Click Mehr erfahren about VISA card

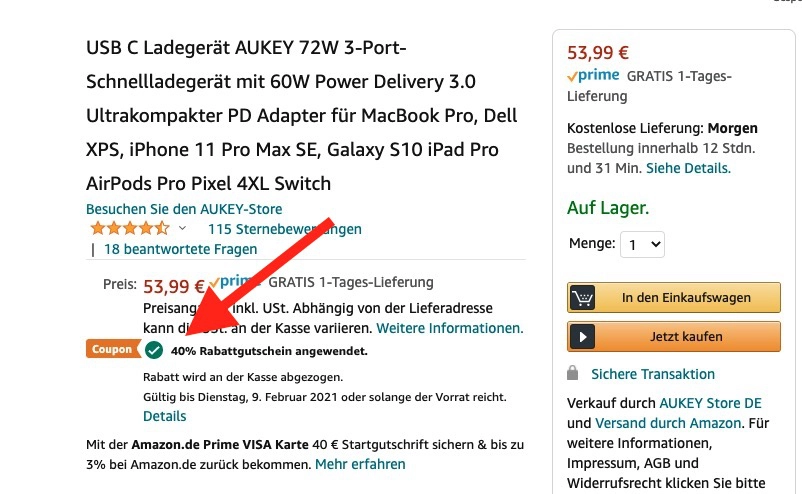tap(360, 464)
